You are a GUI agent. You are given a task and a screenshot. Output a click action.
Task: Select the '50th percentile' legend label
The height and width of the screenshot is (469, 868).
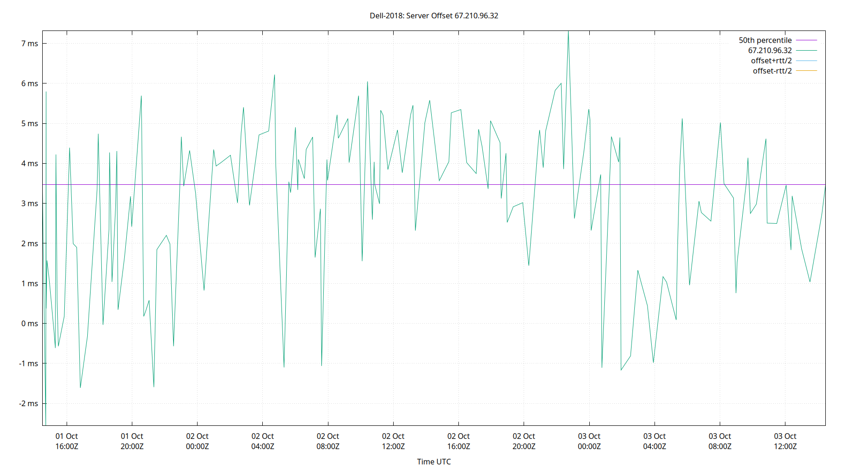(x=765, y=40)
